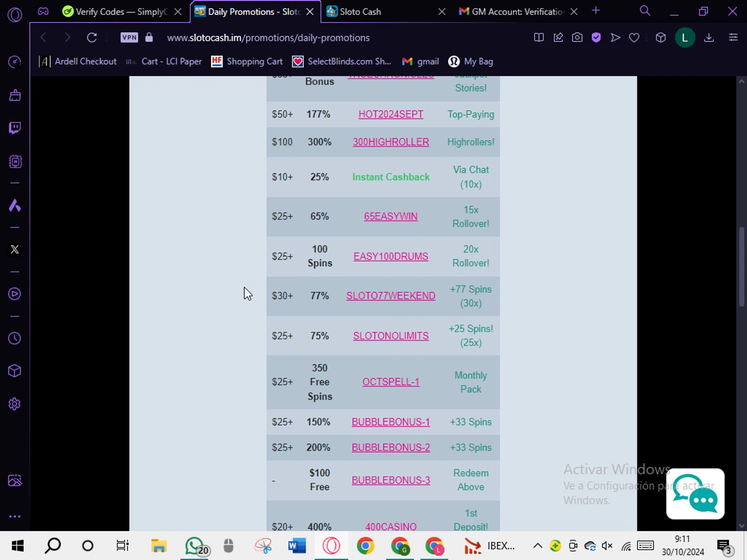Click EASY100DRUMS coupon code link
The height and width of the screenshot is (560, 747).
click(x=391, y=256)
